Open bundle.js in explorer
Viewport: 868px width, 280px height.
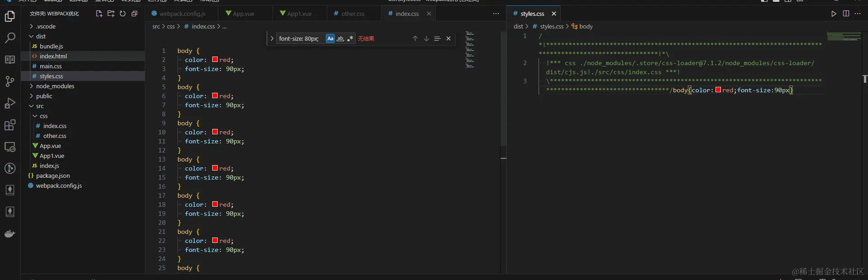[x=83, y=46]
